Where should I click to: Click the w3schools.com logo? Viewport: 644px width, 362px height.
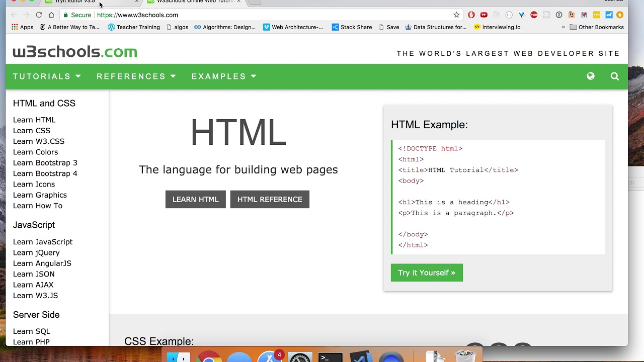click(x=75, y=52)
